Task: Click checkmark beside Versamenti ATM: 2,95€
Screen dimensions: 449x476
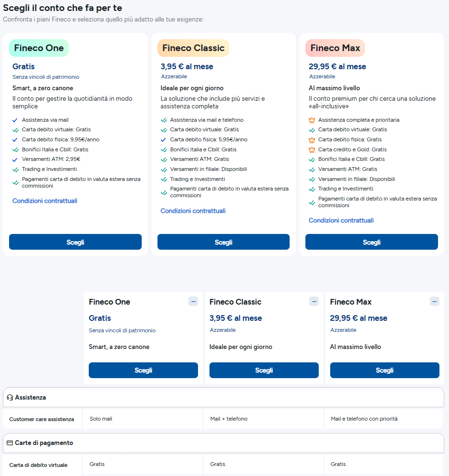Action: 15,159
